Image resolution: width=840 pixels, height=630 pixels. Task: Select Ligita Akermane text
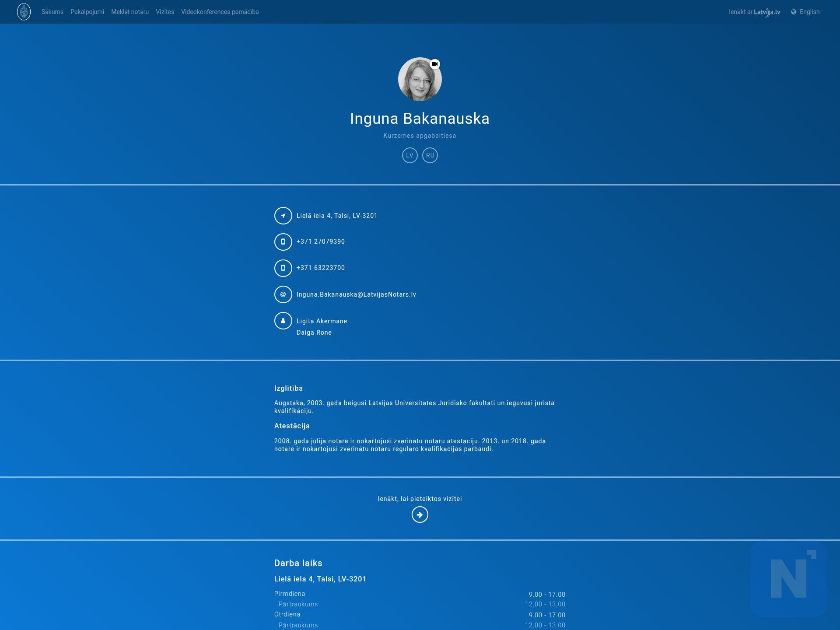point(322,321)
